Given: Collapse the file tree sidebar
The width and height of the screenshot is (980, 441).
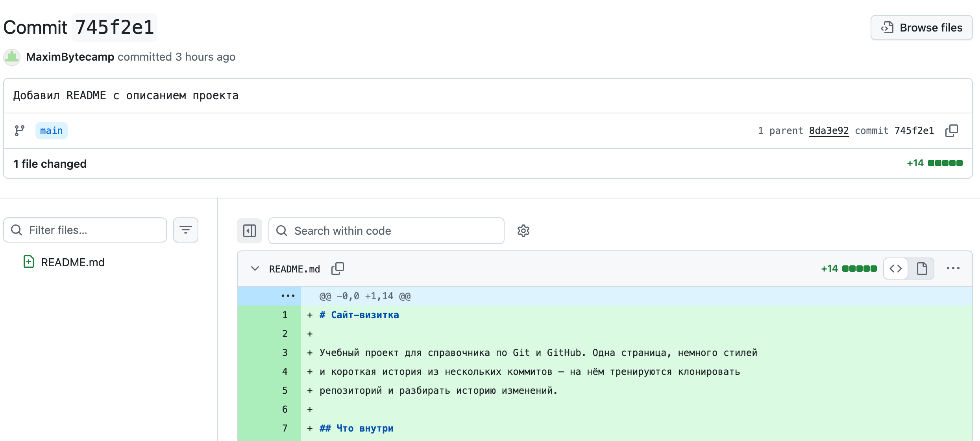Looking at the screenshot, I should point(250,231).
